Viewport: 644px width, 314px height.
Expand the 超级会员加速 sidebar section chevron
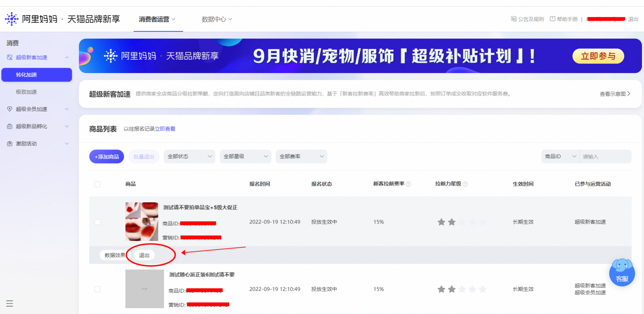point(67,109)
